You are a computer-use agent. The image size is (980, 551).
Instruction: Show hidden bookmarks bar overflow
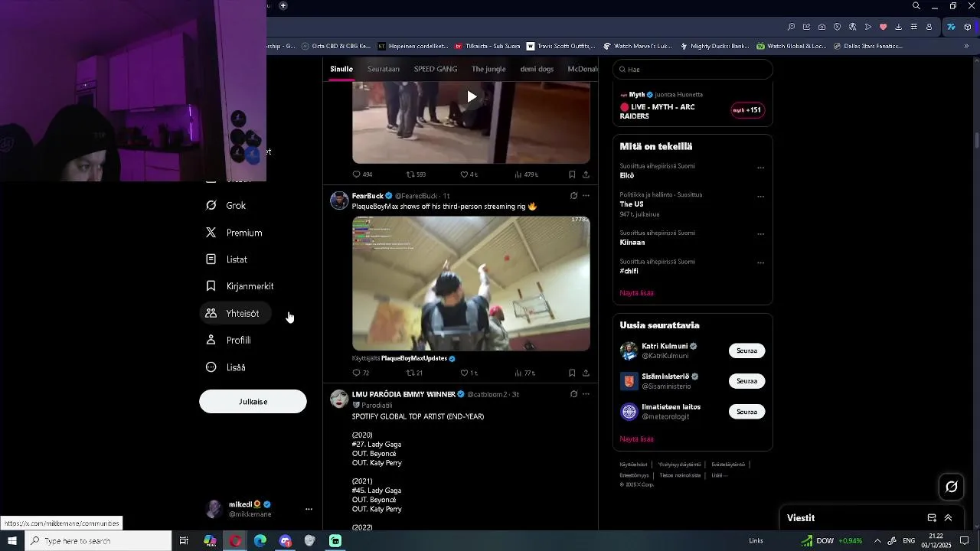(966, 46)
